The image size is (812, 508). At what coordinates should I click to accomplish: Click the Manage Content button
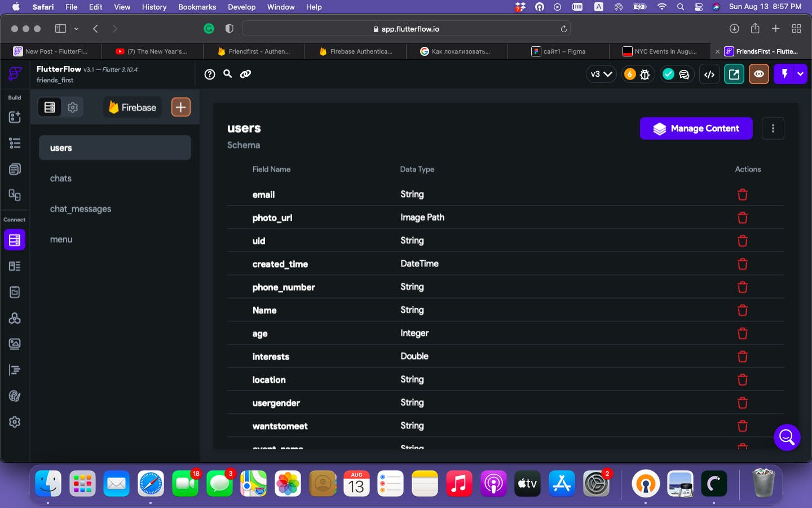click(696, 128)
